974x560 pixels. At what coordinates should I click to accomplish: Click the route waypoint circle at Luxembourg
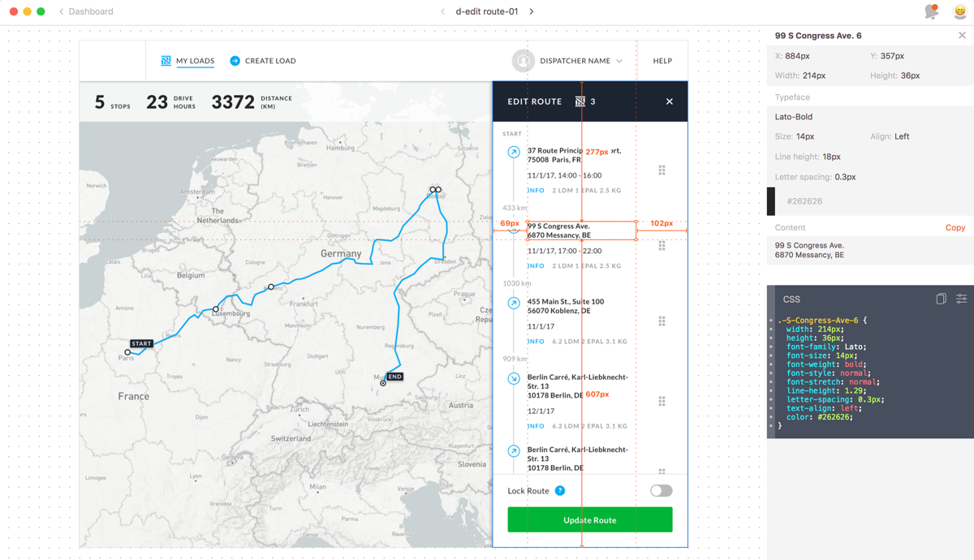click(215, 309)
